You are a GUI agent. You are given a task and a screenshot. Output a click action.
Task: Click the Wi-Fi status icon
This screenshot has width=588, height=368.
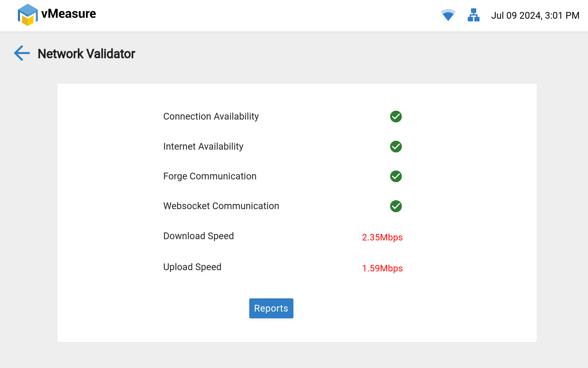[x=448, y=15]
